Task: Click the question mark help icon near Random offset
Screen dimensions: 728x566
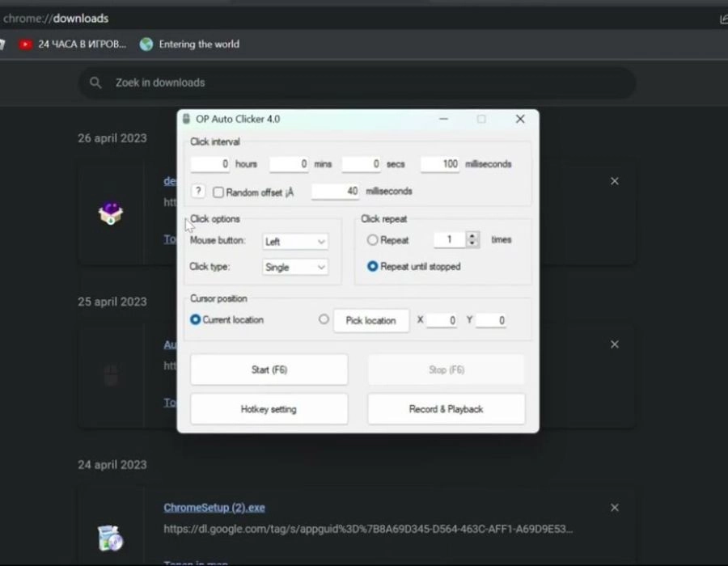Action: click(197, 192)
